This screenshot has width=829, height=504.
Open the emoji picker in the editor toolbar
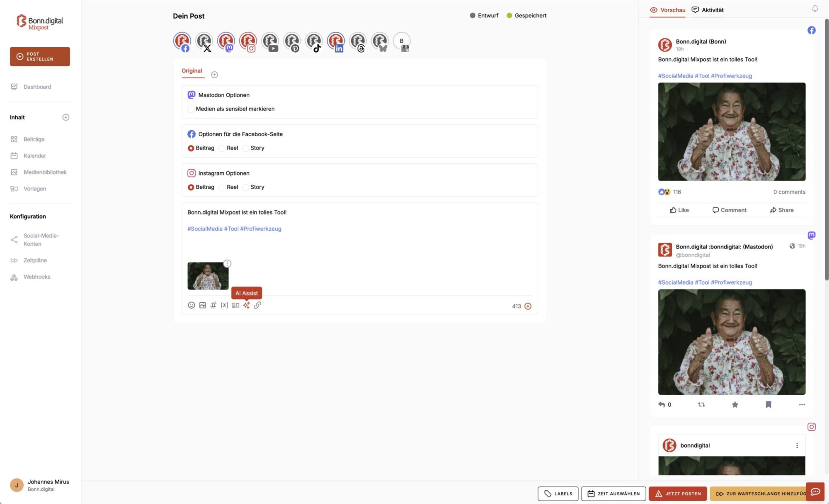pos(191,305)
